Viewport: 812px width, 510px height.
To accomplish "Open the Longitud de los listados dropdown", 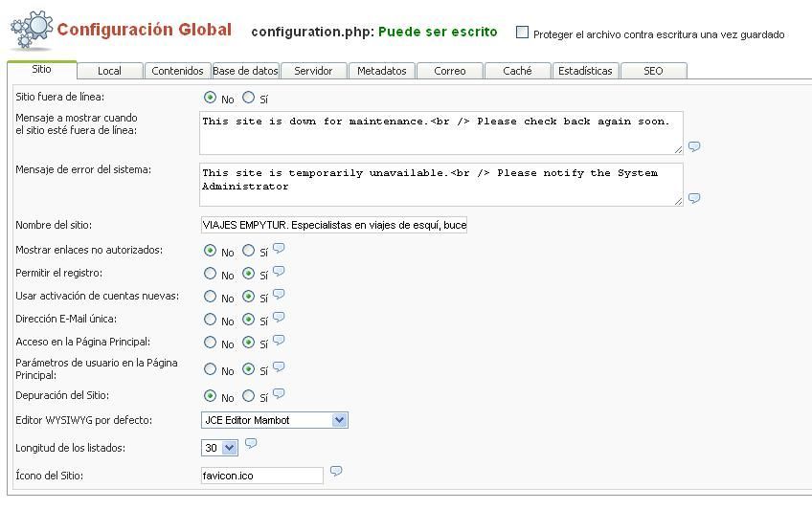I will tap(219, 448).
